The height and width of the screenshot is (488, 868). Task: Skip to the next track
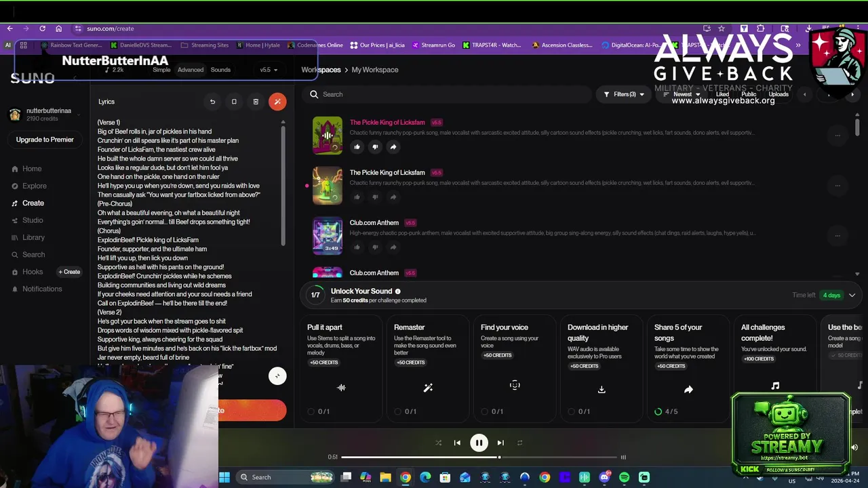[x=500, y=443]
